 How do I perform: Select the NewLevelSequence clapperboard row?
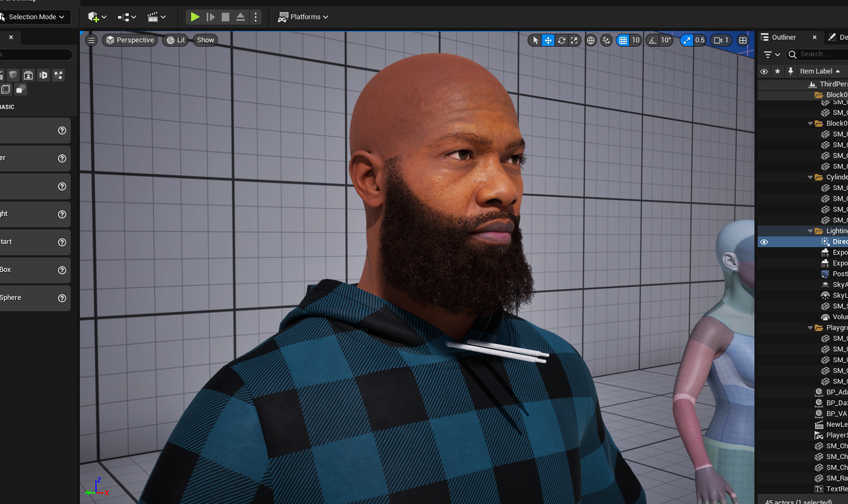tap(803, 424)
